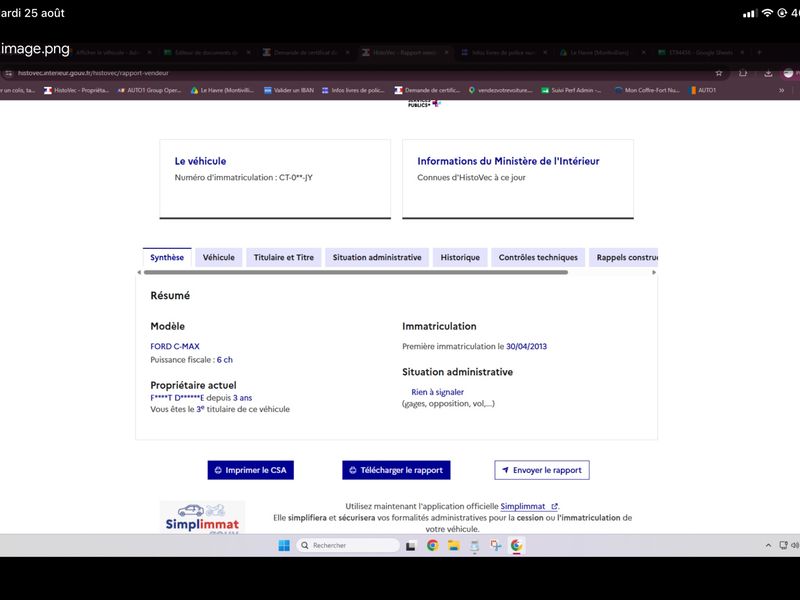The width and height of the screenshot is (800, 600).
Task: Open the Situation administrative tab
Action: [377, 258]
